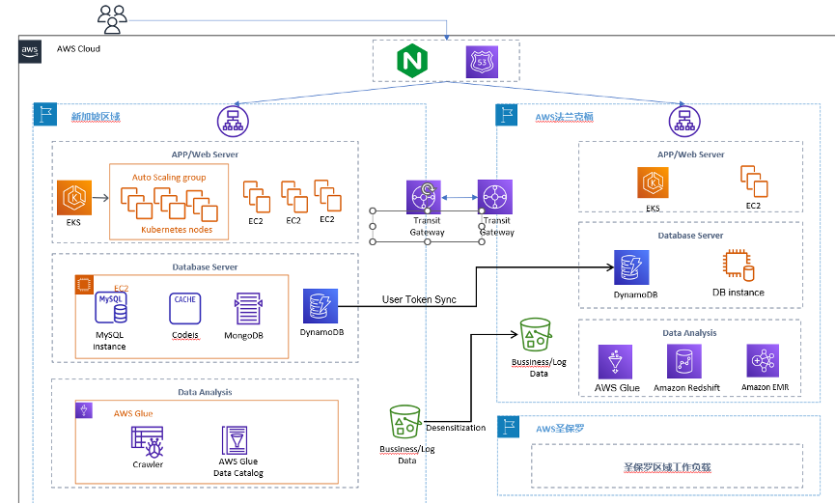Image resolution: width=836 pixels, height=504 pixels.
Task: Click the MySQL instance icon
Action: tap(110, 309)
